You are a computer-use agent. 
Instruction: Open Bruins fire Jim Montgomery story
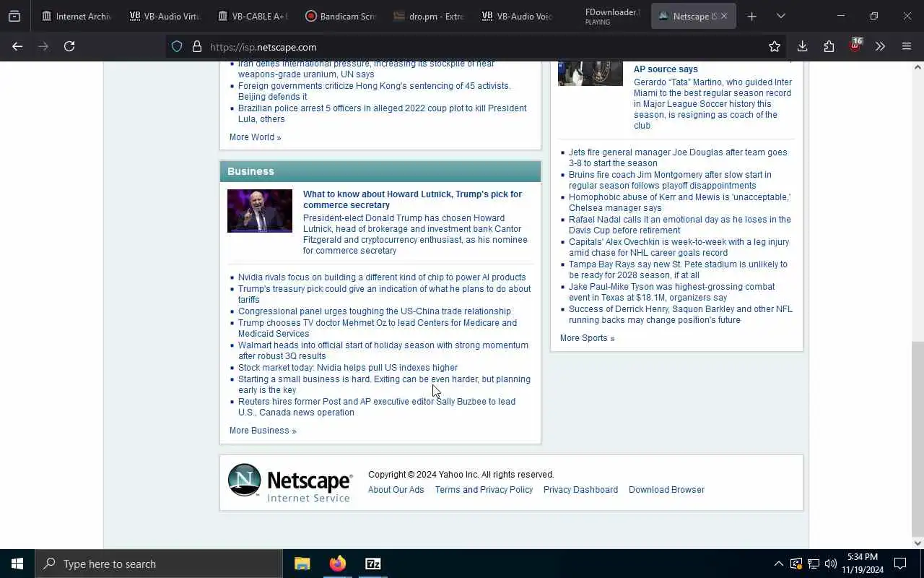(670, 180)
